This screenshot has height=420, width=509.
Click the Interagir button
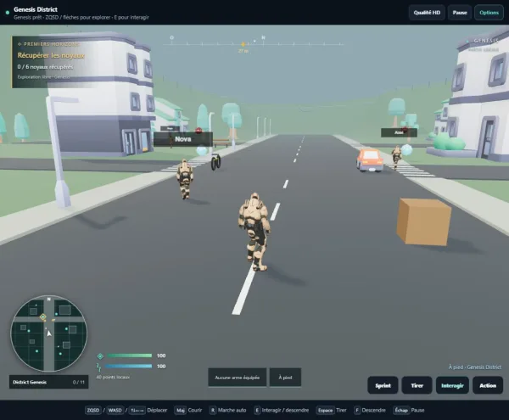tap(452, 385)
